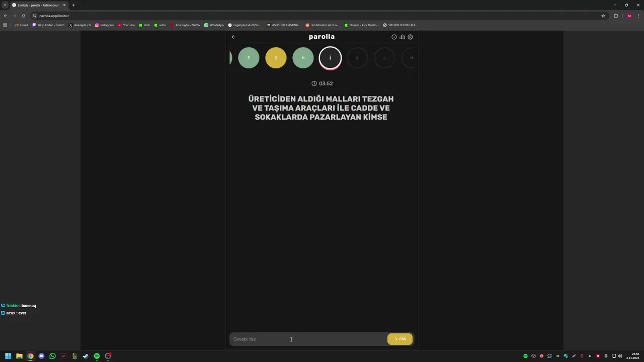The image size is (644, 362).
Task: Open the site information icon in address bar
Action: tap(34, 16)
